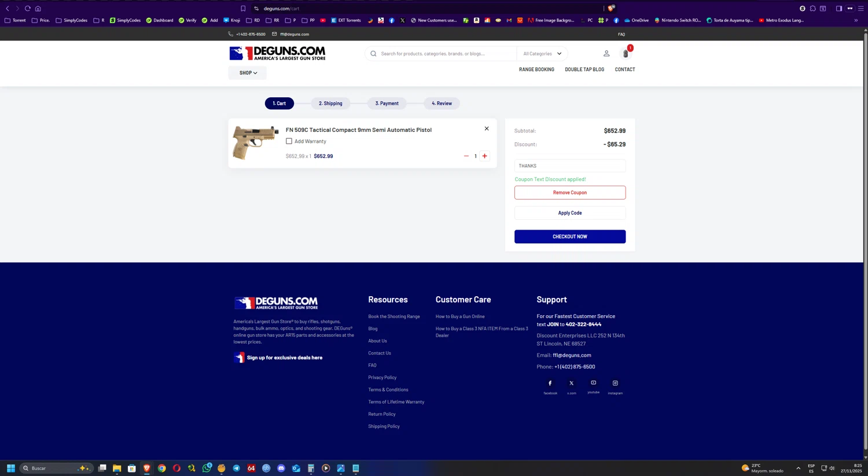
Task: Click the browser address bar URL
Action: tap(281, 9)
